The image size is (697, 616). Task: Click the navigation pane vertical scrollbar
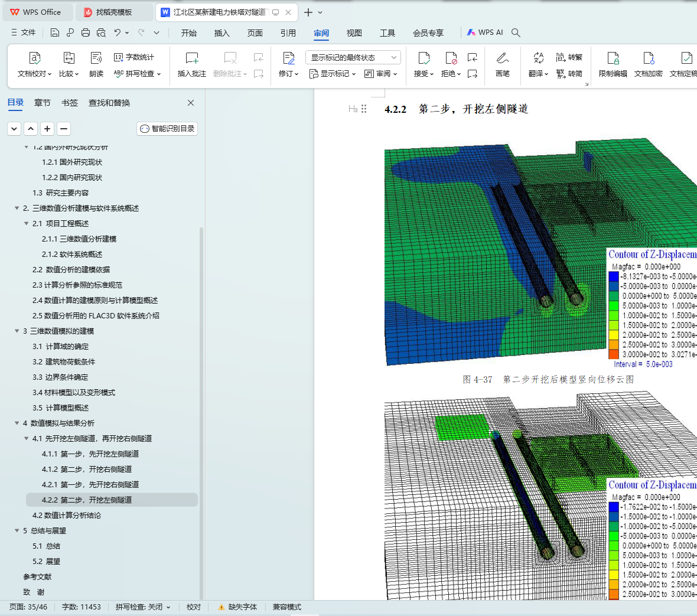point(201,413)
